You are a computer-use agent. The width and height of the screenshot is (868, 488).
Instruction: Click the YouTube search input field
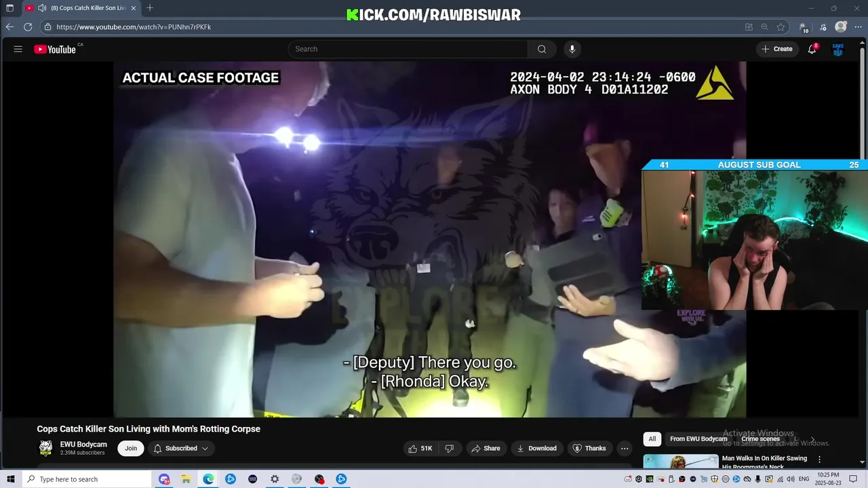pyautogui.click(x=408, y=49)
